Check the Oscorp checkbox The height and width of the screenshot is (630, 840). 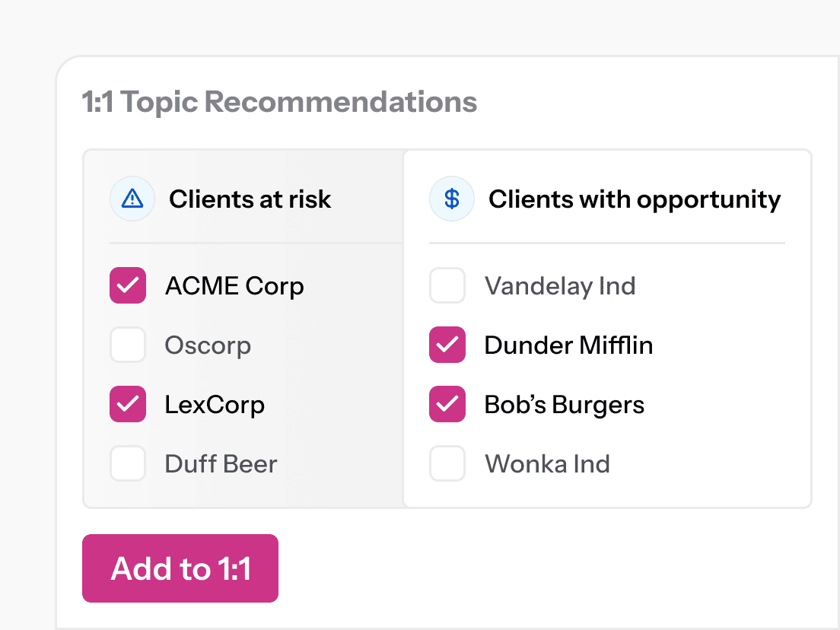(128, 345)
